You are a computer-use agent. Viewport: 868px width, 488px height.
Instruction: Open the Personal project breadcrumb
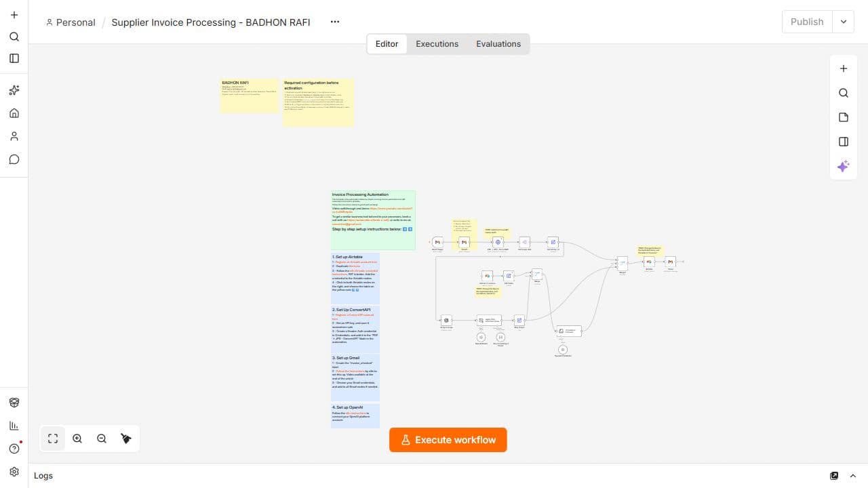coord(71,22)
